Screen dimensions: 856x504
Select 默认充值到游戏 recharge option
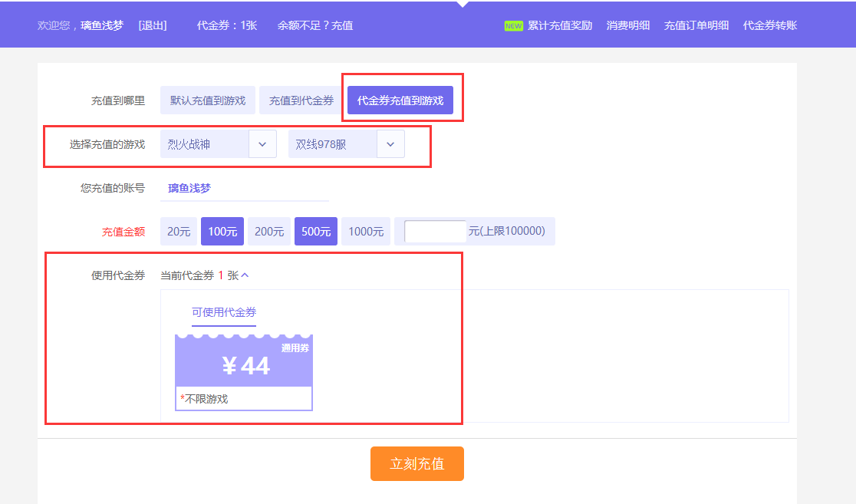(x=208, y=100)
